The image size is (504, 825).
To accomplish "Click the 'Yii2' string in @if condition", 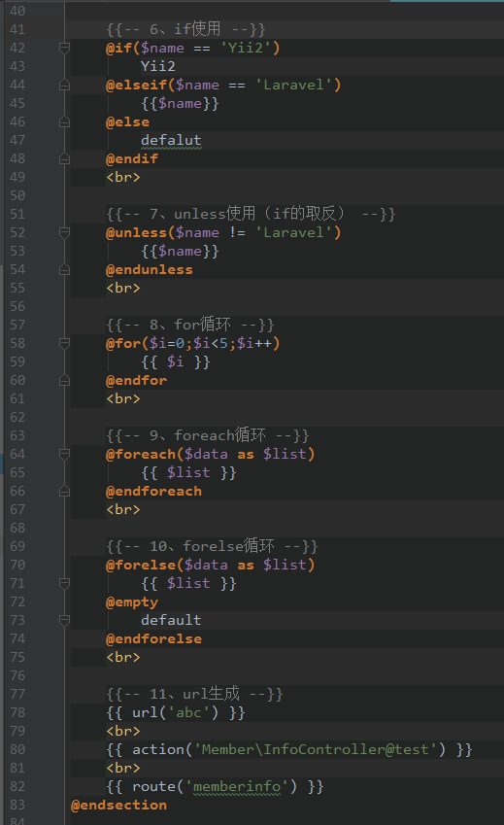I will 246,48.
